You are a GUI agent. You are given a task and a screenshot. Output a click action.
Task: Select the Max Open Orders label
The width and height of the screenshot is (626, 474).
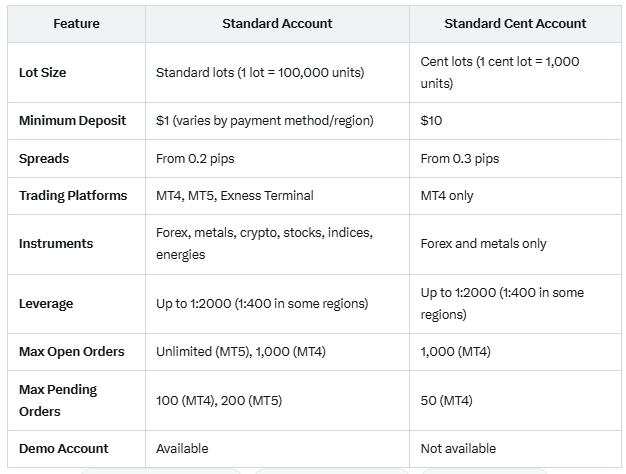click(72, 351)
